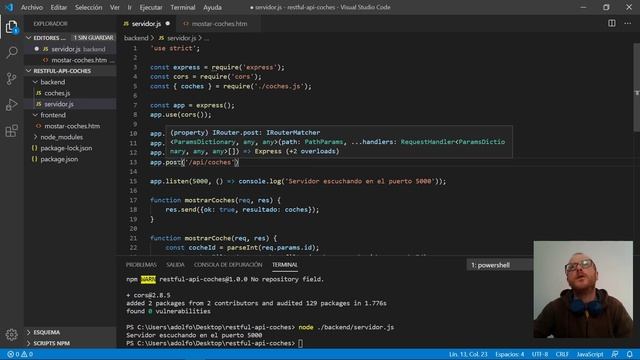
Task: Open the notifications bell in status bar
Action: click(629, 354)
